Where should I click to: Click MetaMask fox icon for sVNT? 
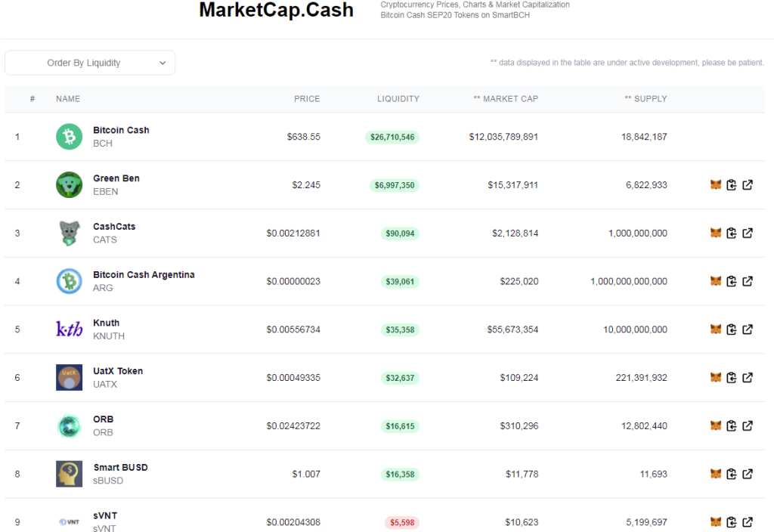click(x=715, y=521)
